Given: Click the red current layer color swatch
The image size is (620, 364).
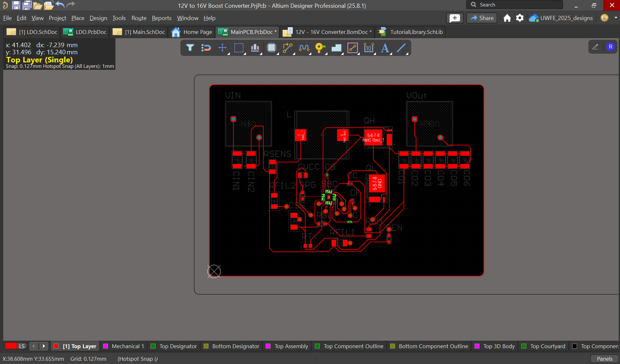Looking at the screenshot, I should [11, 346].
